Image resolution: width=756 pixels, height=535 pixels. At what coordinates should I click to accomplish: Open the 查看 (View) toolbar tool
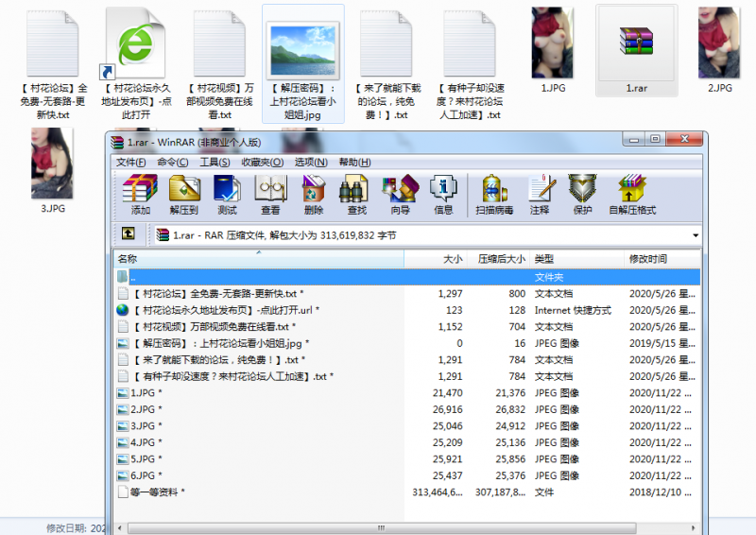point(270,193)
